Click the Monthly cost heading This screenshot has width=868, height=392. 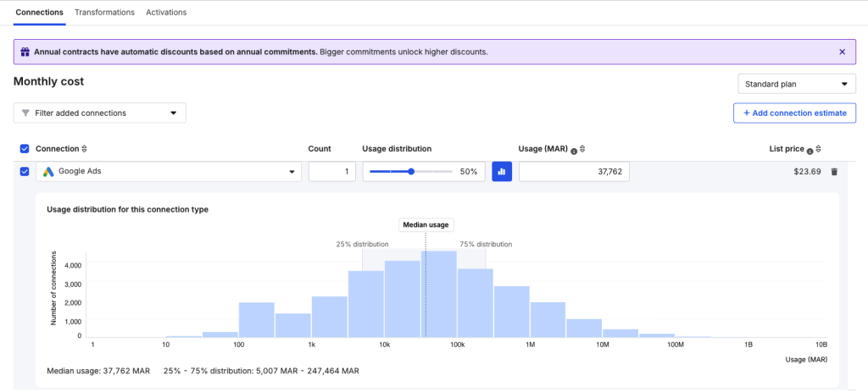click(x=48, y=81)
